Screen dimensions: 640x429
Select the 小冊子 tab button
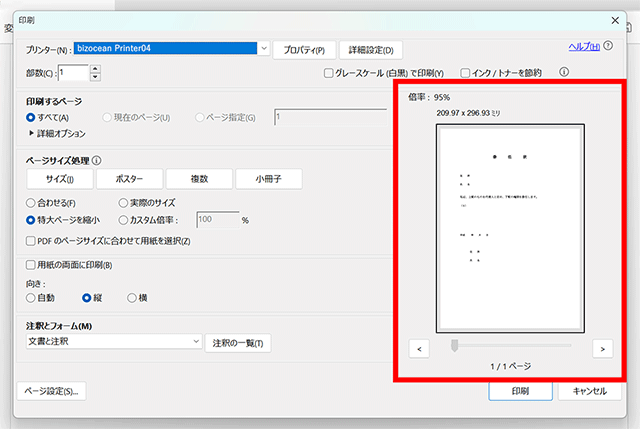(x=269, y=179)
